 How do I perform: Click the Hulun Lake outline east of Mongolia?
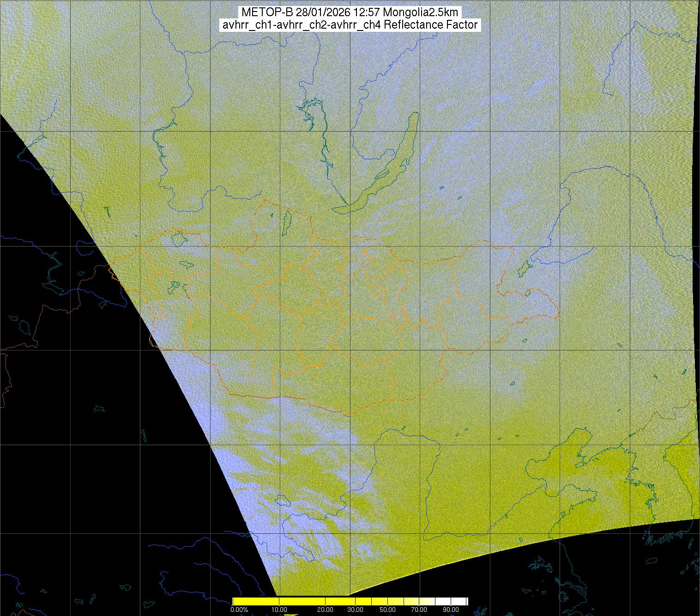(x=523, y=268)
